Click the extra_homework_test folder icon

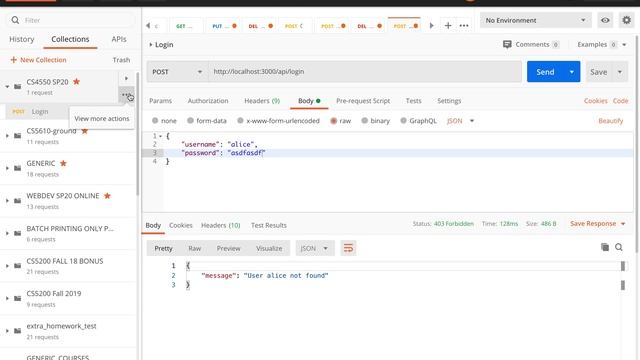pos(18,331)
